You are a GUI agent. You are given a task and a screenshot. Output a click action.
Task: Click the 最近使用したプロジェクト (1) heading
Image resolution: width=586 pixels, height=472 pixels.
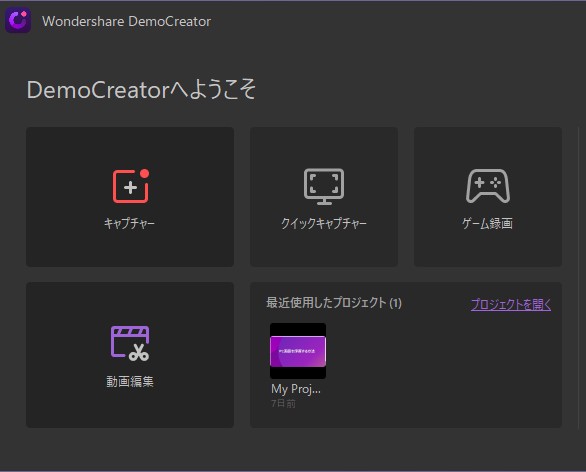[334, 303]
